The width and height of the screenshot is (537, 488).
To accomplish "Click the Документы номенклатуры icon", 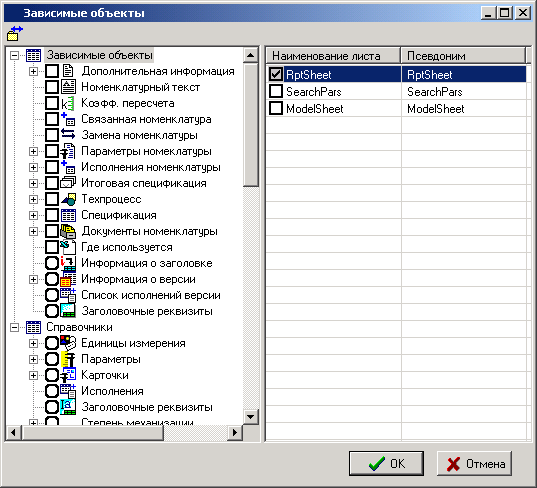I will 68,232.
